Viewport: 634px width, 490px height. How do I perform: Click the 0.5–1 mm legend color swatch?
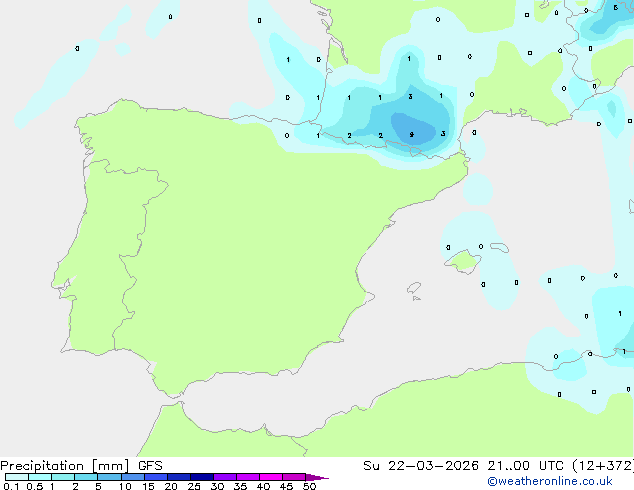[x=40, y=477]
